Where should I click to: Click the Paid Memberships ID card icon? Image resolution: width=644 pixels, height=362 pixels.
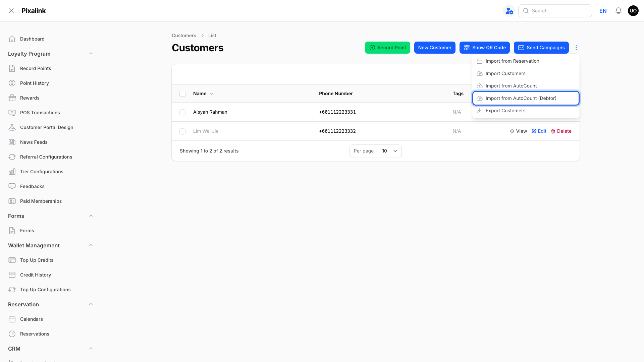(x=12, y=201)
